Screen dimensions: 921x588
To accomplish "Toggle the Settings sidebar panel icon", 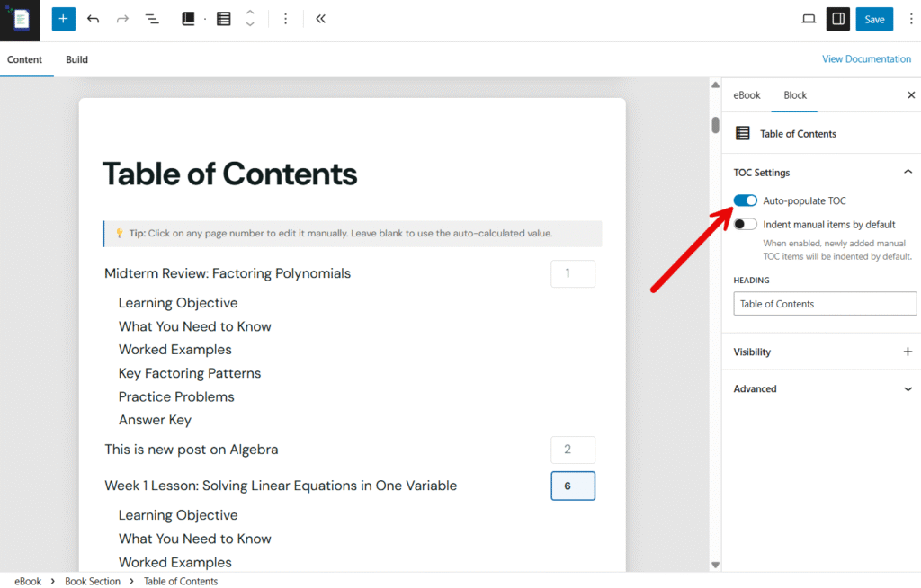I will tap(837, 18).
